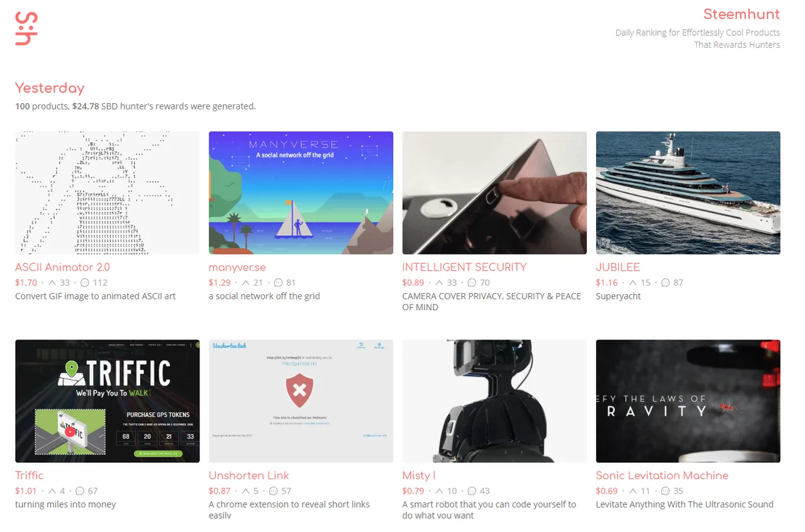Click the upvote arrow for Misty I
805x532 pixels.
pyautogui.click(x=440, y=491)
